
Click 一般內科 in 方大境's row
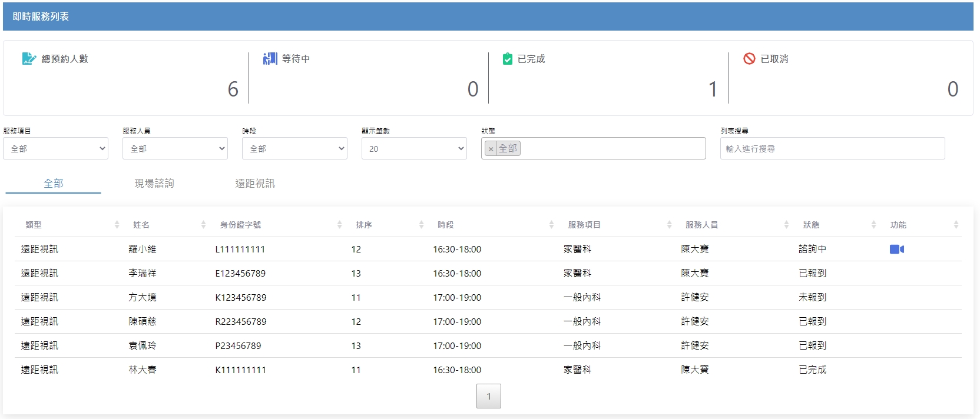pos(582,298)
